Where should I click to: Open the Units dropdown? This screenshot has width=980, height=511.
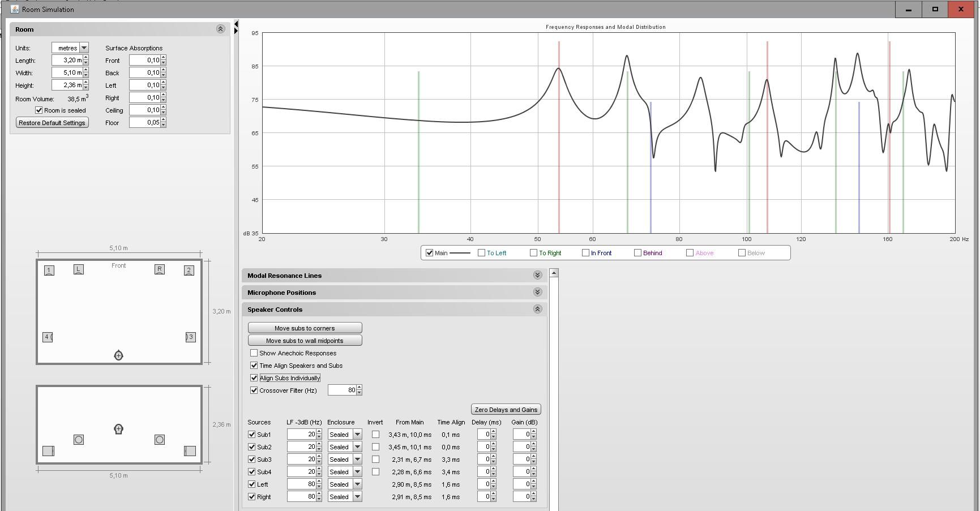pos(84,48)
